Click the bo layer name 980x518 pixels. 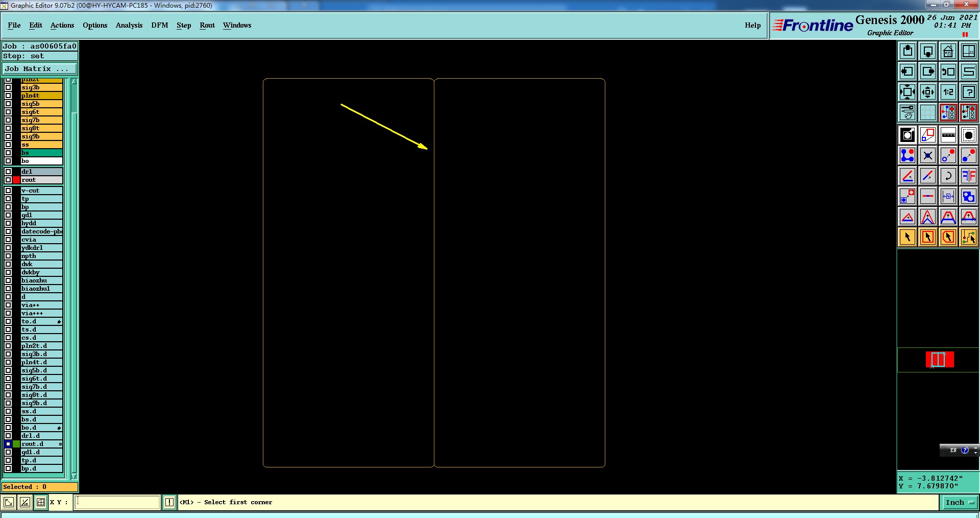[41, 161]
